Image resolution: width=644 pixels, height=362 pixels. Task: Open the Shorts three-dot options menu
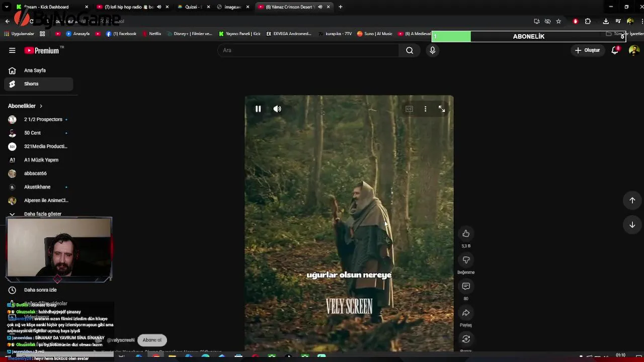425,109
